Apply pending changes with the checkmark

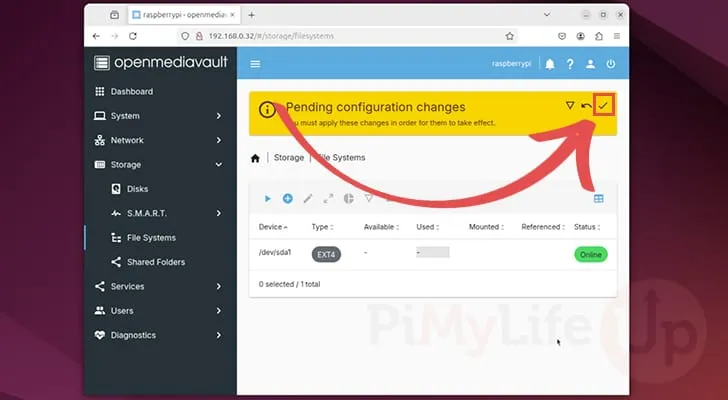point(603,105)
